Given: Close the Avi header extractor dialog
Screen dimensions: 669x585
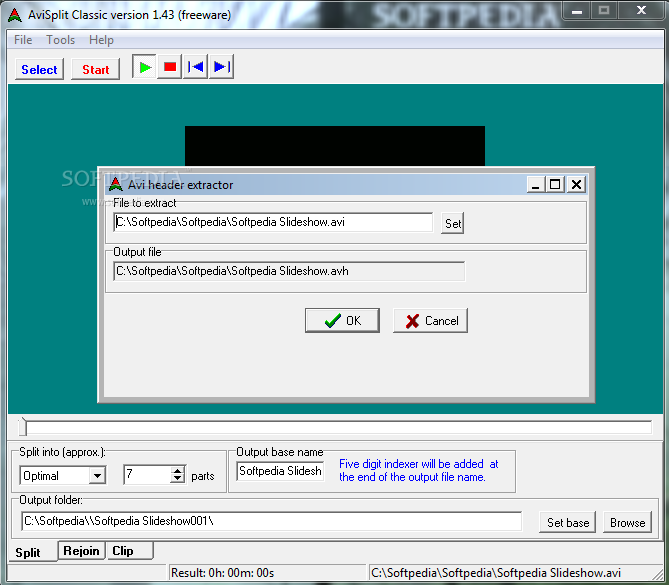Looking at the screenshot, I should point(576,185).
